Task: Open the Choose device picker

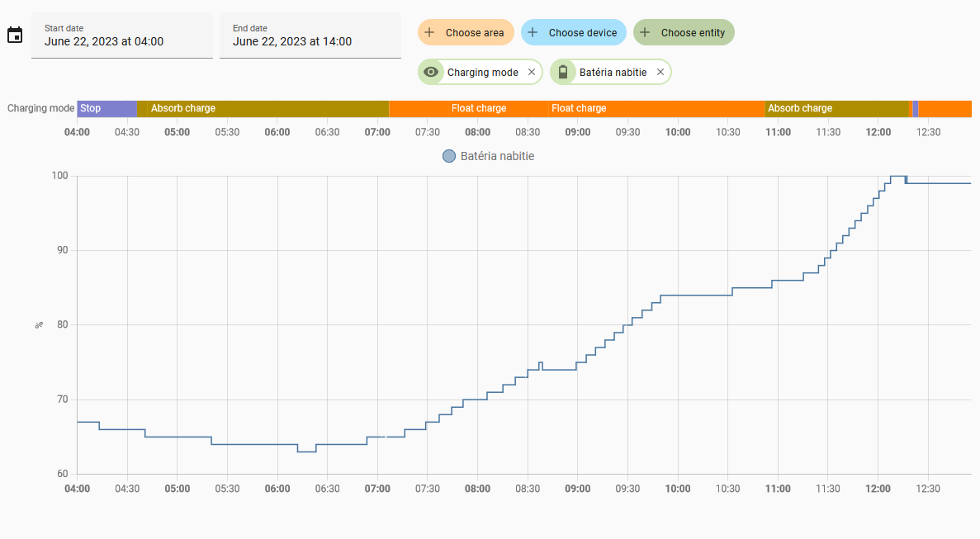Action: pos(582,33)
